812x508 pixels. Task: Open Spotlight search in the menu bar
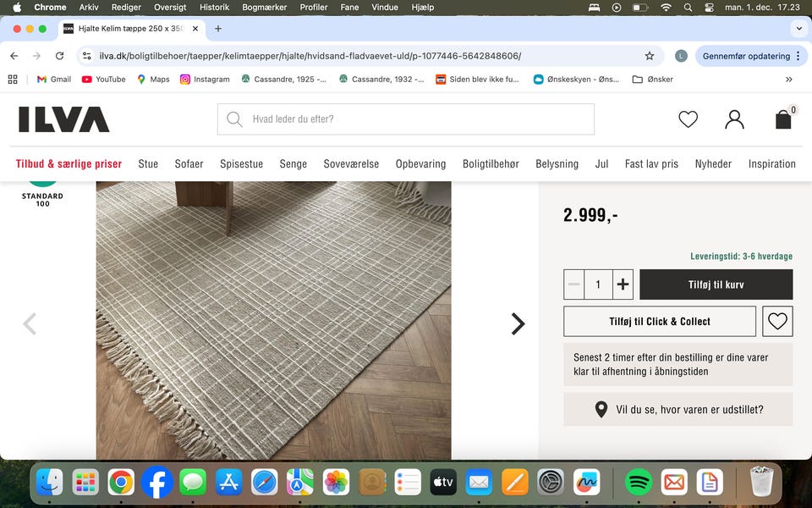pos(688,8)
